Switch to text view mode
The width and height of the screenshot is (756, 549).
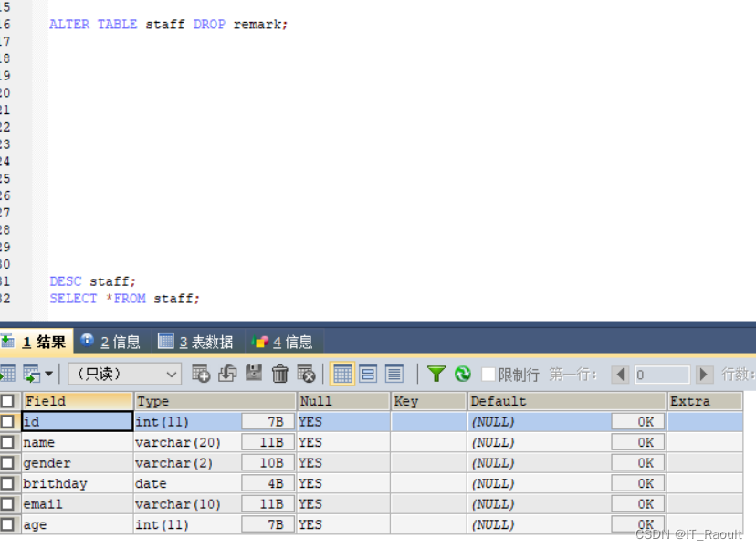394,374
